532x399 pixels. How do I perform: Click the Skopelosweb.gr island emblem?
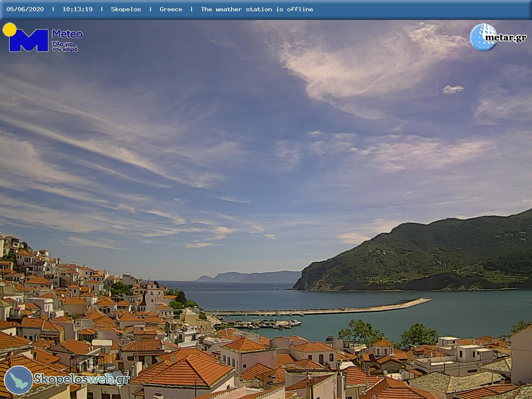pos(18,380)
